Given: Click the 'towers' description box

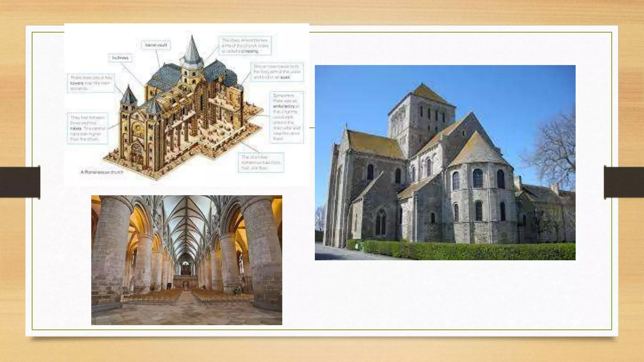Looking at the screenshot, I should point(91,83).
